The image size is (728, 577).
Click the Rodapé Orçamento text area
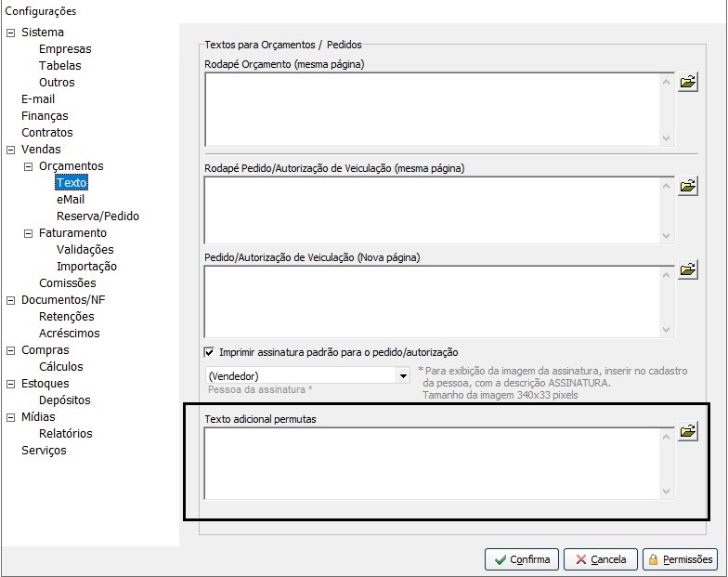(432, 109)
